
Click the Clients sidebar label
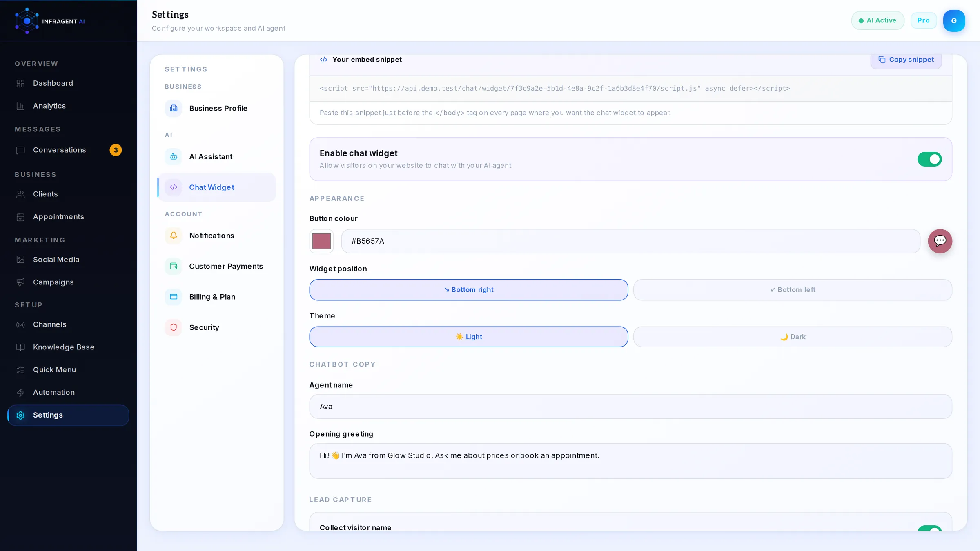pos(45,194)
